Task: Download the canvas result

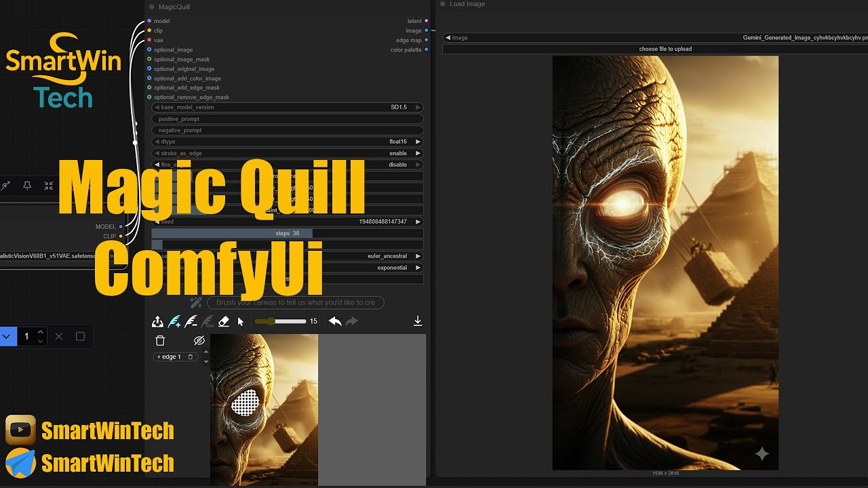Action: 418,321
